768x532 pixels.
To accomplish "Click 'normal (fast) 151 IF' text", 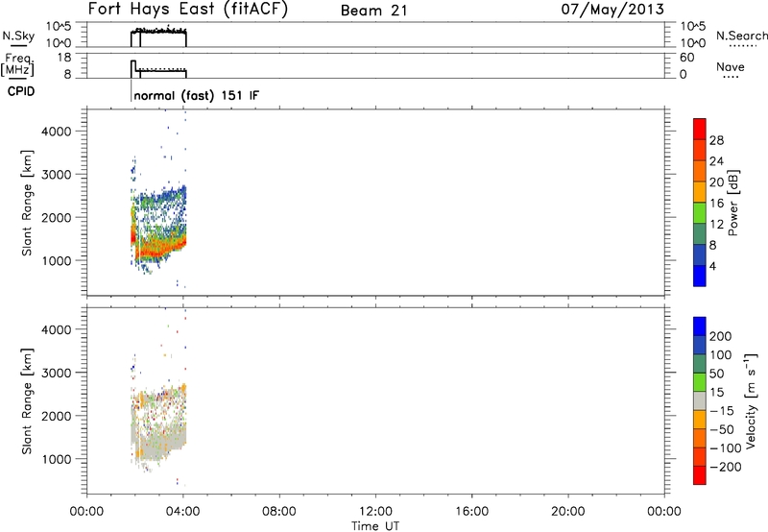I will click(197, 95).
